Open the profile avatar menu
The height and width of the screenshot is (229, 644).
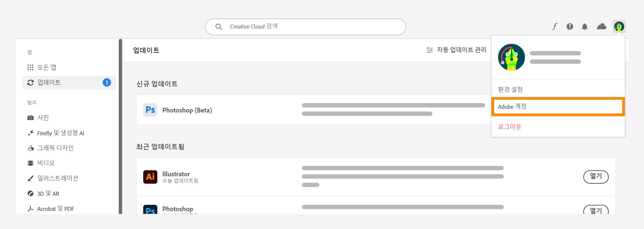619,27
